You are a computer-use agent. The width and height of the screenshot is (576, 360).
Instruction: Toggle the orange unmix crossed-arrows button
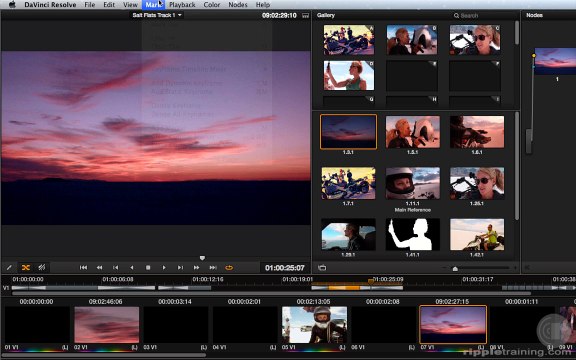(x=25, y=267)
